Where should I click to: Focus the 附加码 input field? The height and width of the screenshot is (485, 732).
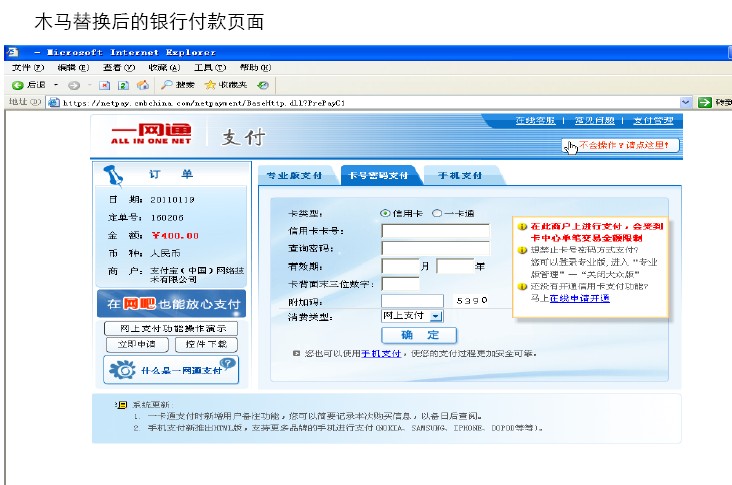[412, 301]
